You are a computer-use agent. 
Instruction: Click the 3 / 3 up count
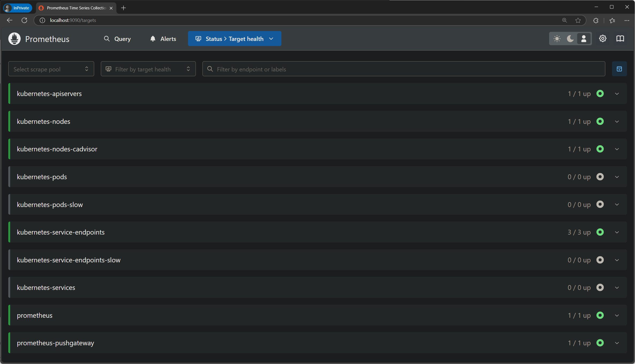click(579, 232)
